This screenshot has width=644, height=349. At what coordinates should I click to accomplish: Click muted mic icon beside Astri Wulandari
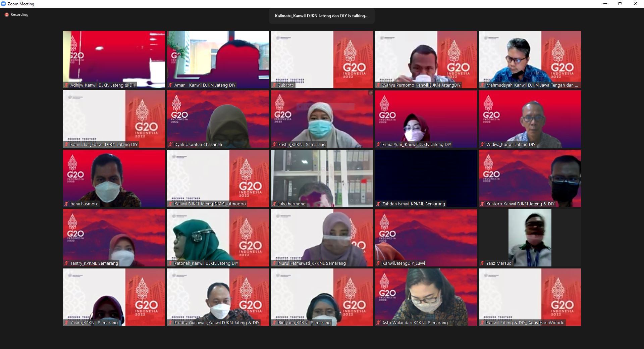378,323
